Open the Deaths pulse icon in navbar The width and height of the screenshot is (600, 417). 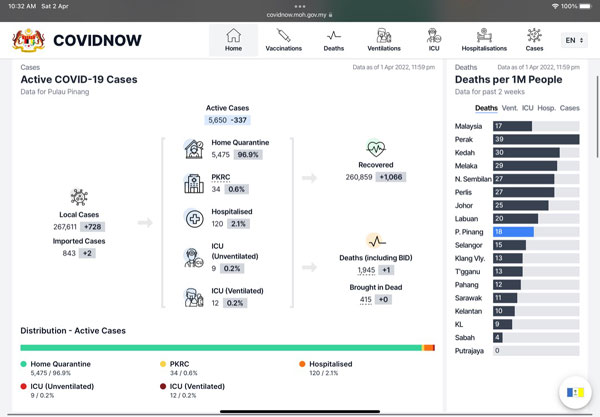coord(334,36)
